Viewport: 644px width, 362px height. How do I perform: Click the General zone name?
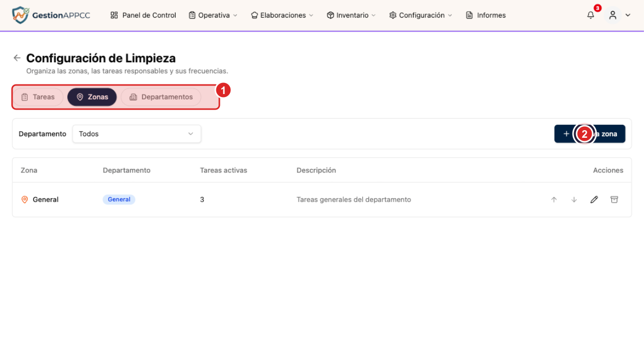[46, 200]
